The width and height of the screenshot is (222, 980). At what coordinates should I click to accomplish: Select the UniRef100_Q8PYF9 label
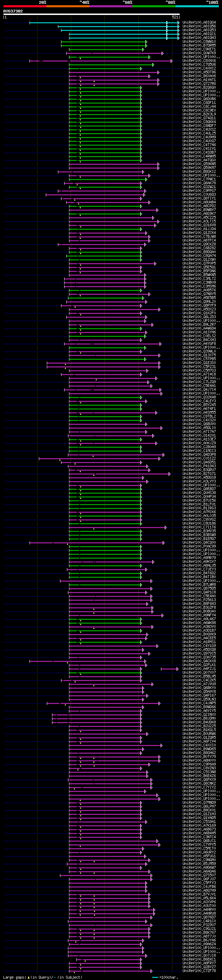(199, 306)
